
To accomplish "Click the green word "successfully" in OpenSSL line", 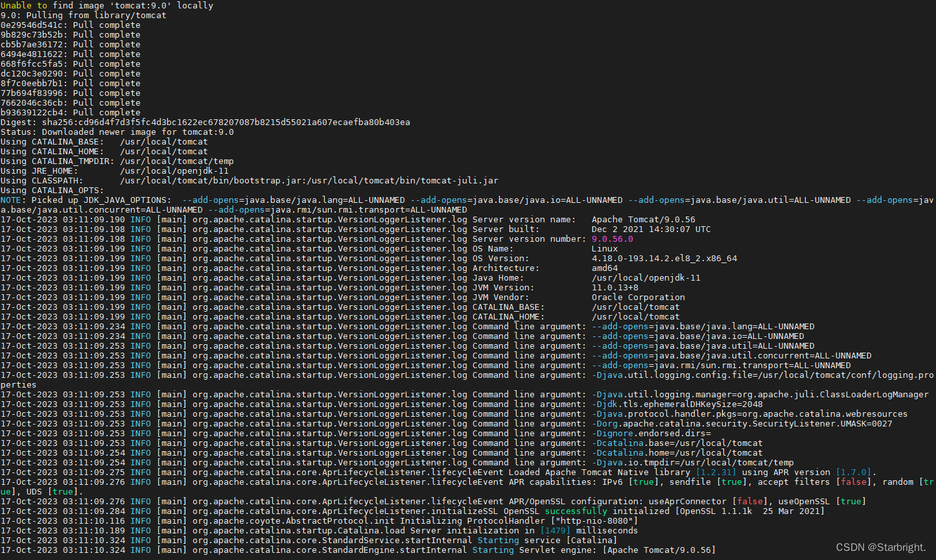I will click(576, 511).
